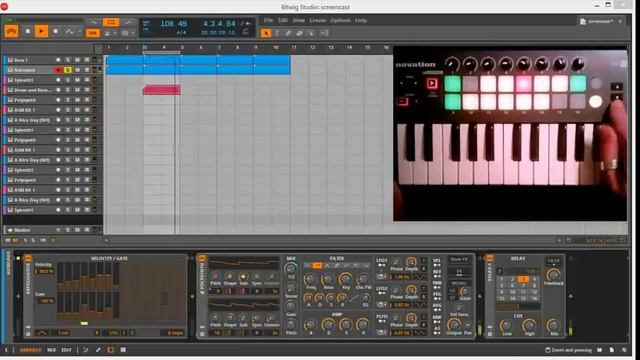The image size is (640, 360).
Task: Click the punch-in button left of loop
Action: (x=94, y=22)
